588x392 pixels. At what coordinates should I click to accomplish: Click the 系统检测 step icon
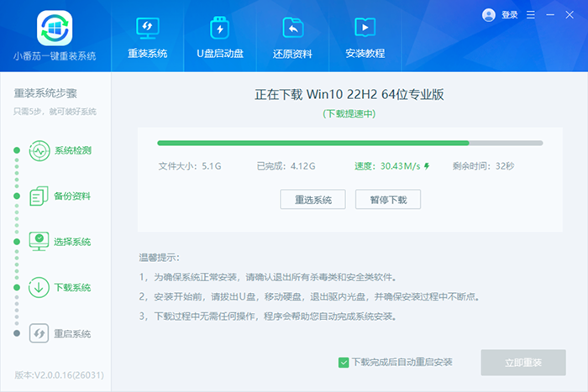pos(39,151)
